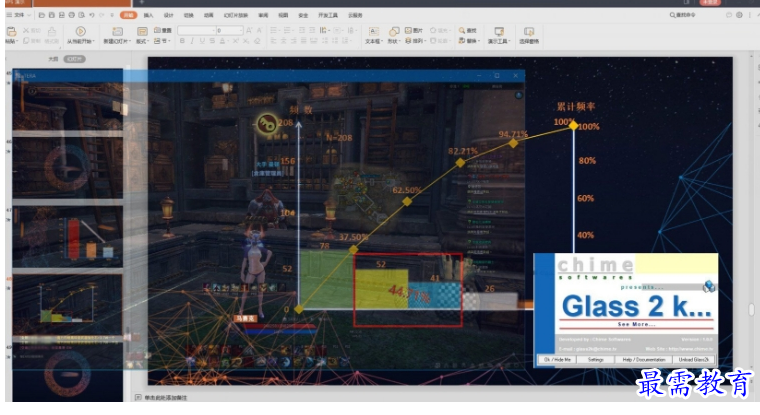This screenshot has height=415, width=760.
Task: Switch to the 设计 ribbon tab
Action: (168, 16)
